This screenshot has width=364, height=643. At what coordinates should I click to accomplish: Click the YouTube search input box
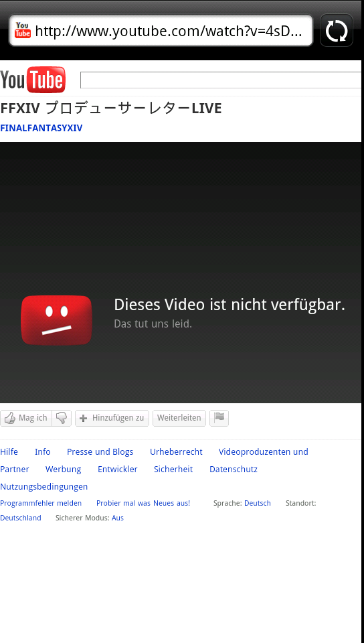point(221,80)
